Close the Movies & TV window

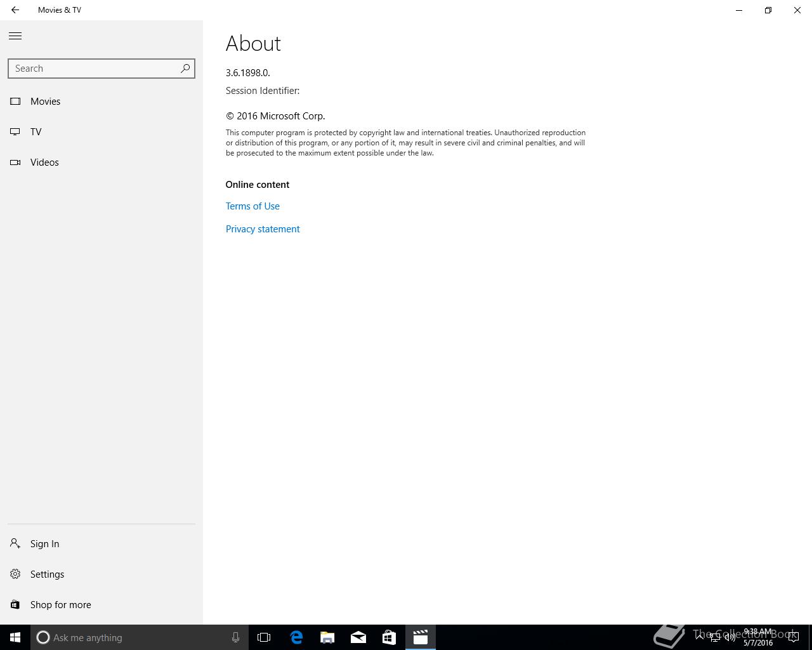point(797,10)
